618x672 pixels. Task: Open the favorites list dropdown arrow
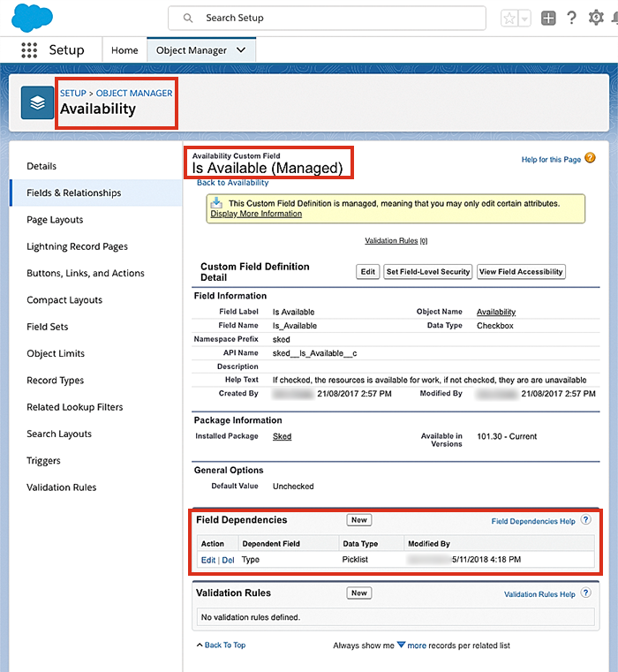[x=524, y=19]
